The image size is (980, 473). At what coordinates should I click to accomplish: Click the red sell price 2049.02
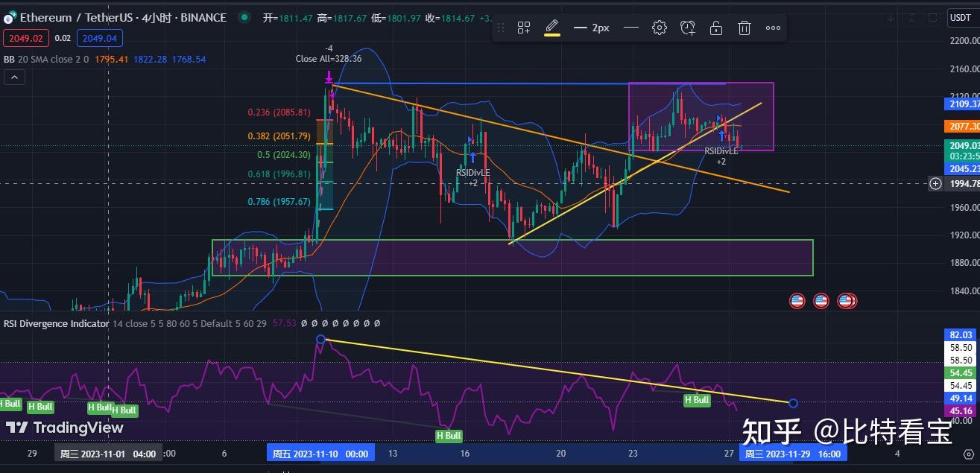(x=25, y=38)
